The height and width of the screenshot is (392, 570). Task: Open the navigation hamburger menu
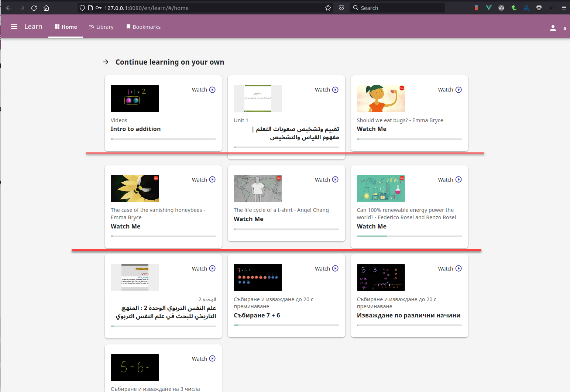click(14, 26)
